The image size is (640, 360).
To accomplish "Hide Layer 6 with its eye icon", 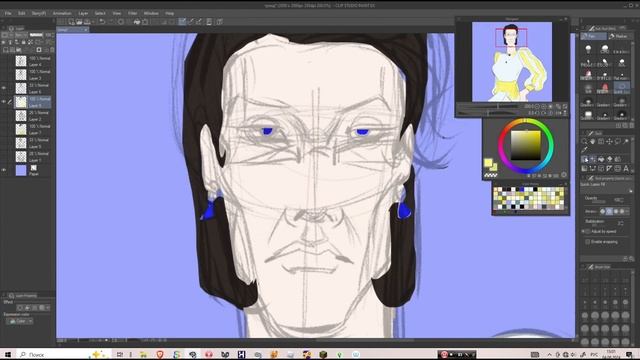I will 4,88.
